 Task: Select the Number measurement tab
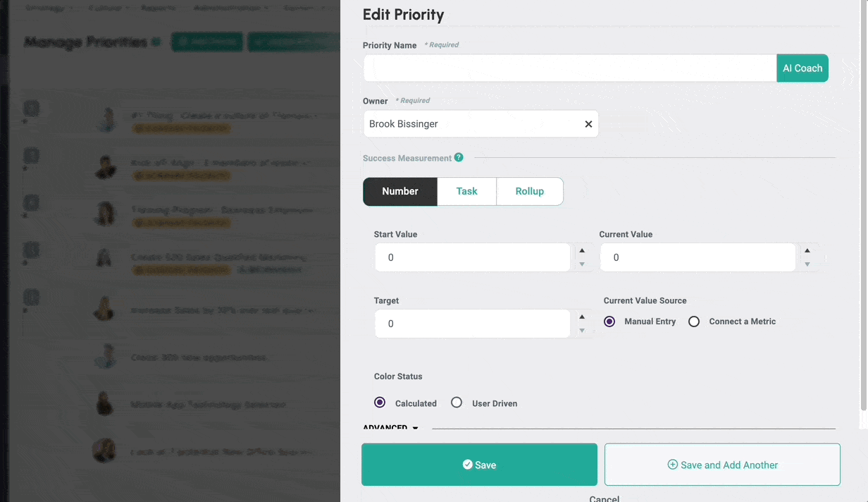pyautogui.click(x=400, y=191)
